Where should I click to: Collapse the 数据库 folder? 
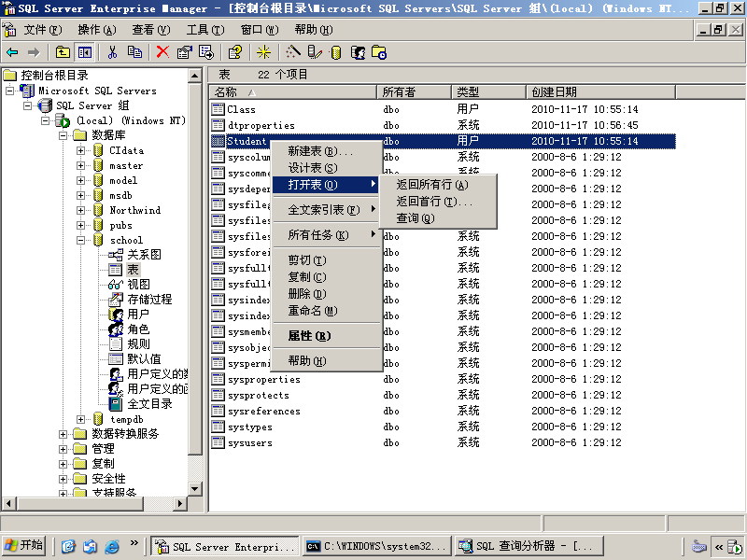point(63,135)
